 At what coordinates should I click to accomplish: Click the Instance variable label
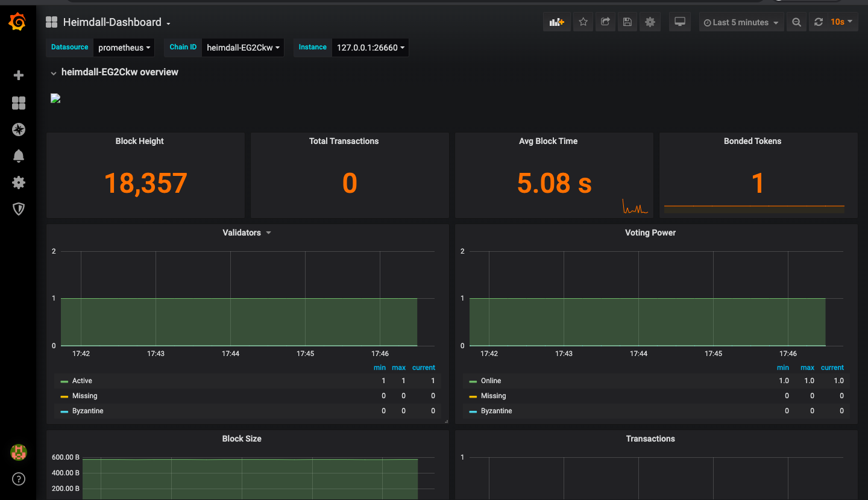[x=312, y=47]
